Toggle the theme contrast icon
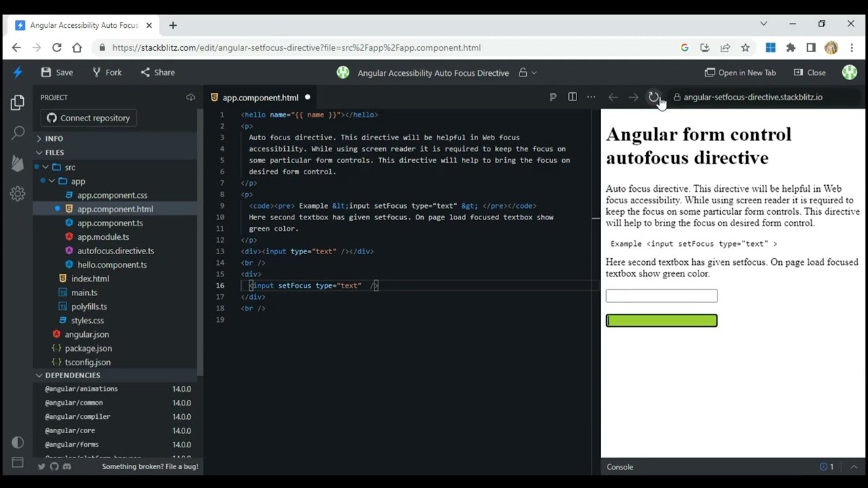868x488 pixels. [18, 442]
